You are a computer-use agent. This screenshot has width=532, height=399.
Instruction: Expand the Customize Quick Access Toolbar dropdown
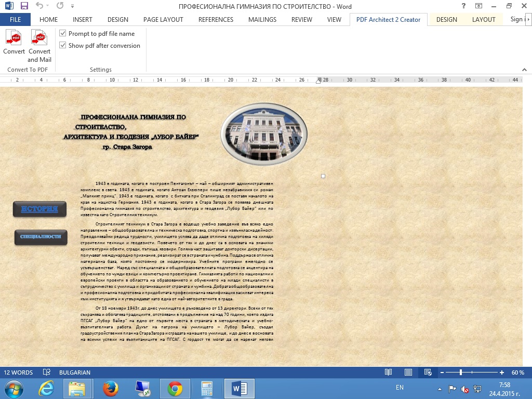click(72, 7)
